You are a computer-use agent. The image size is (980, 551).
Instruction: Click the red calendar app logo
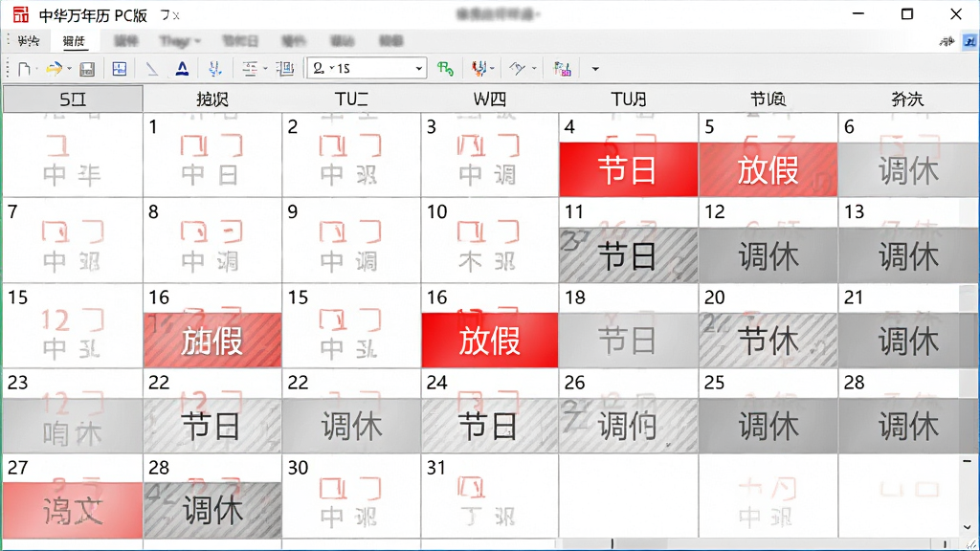pyautogui.click(x=21, y=14)
